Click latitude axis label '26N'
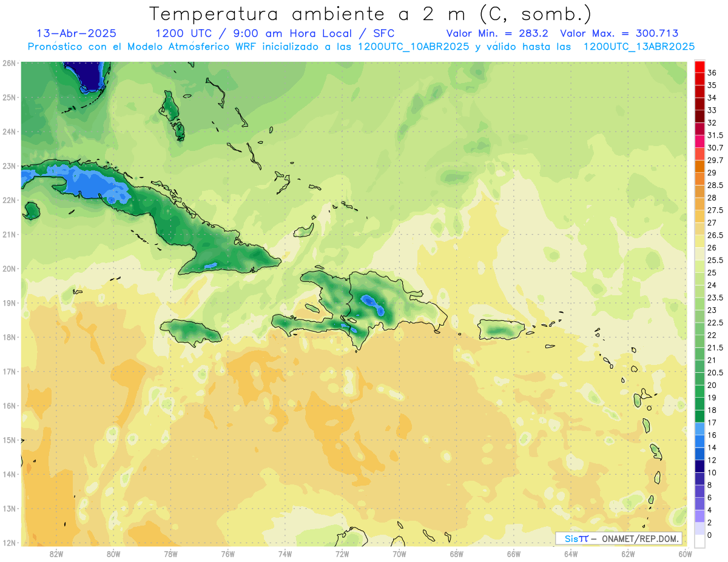Image resolution: width=728 pixels, height=562 pixels. click(x=9, y=62)
